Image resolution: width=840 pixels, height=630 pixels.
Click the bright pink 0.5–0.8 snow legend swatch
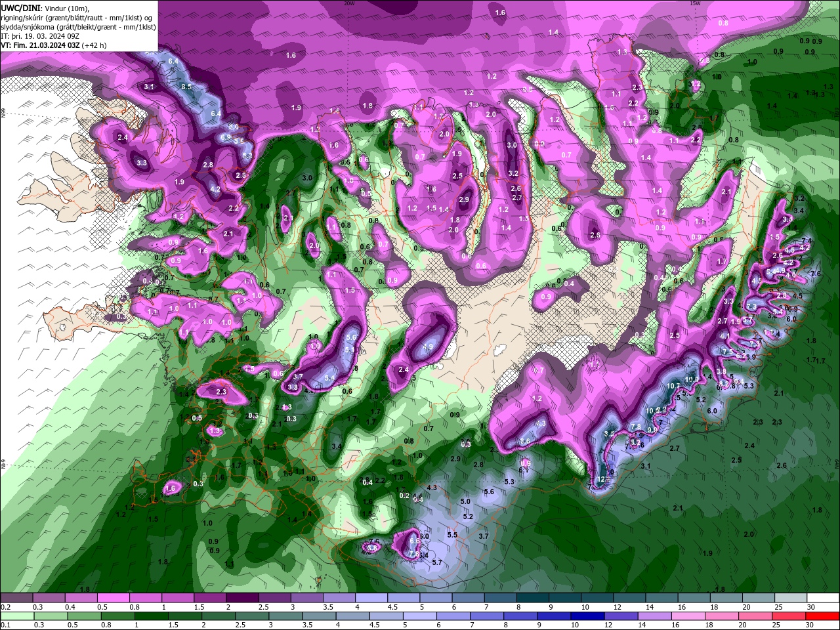click(113, 598)
